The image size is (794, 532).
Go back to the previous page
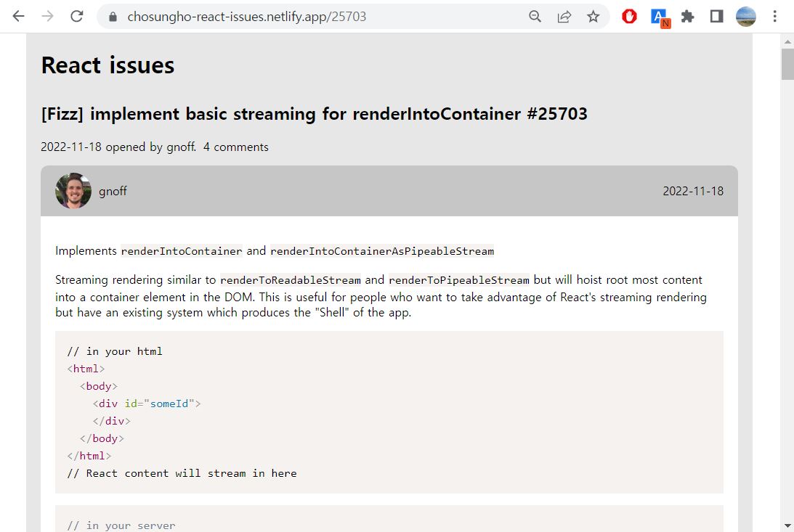pos(18,17)
